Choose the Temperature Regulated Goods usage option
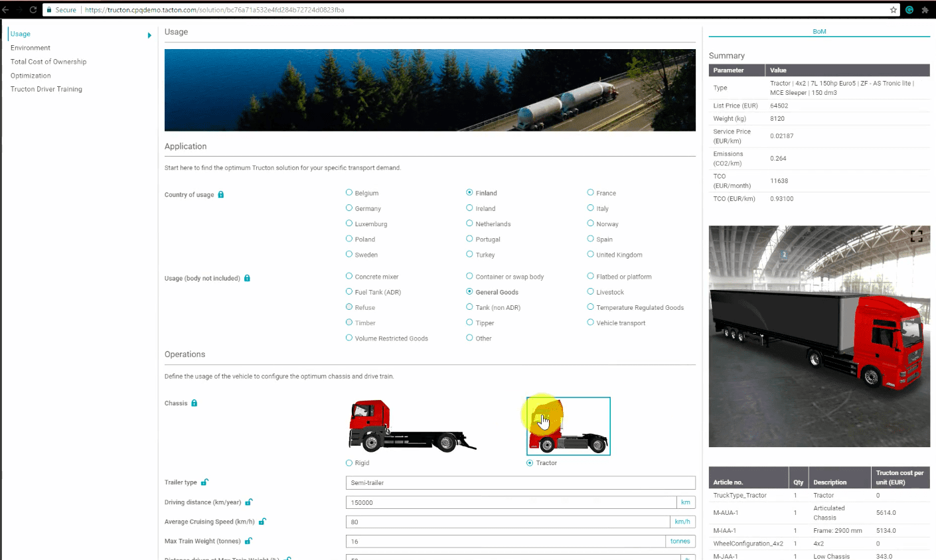 (590, 307)
